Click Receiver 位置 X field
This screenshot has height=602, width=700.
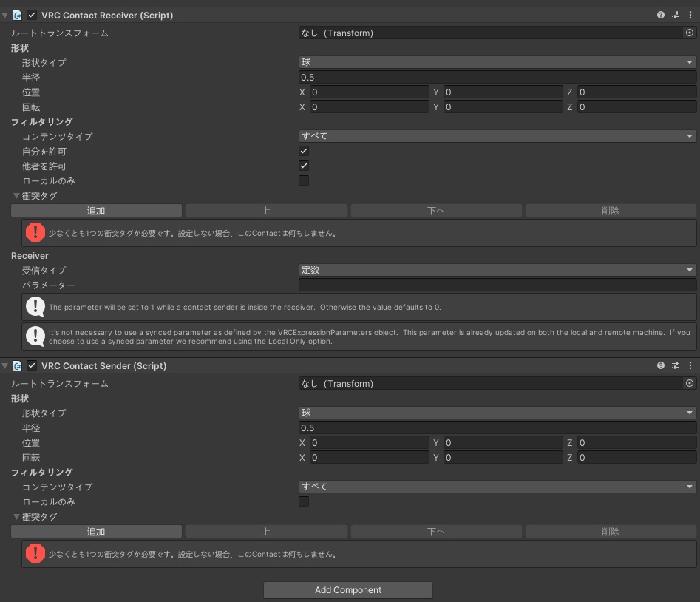(369, 92)
